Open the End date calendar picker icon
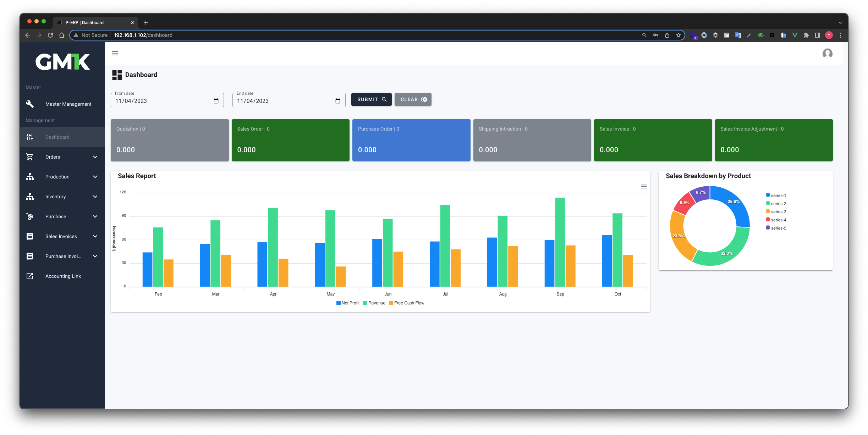 (x=337, y=101)
